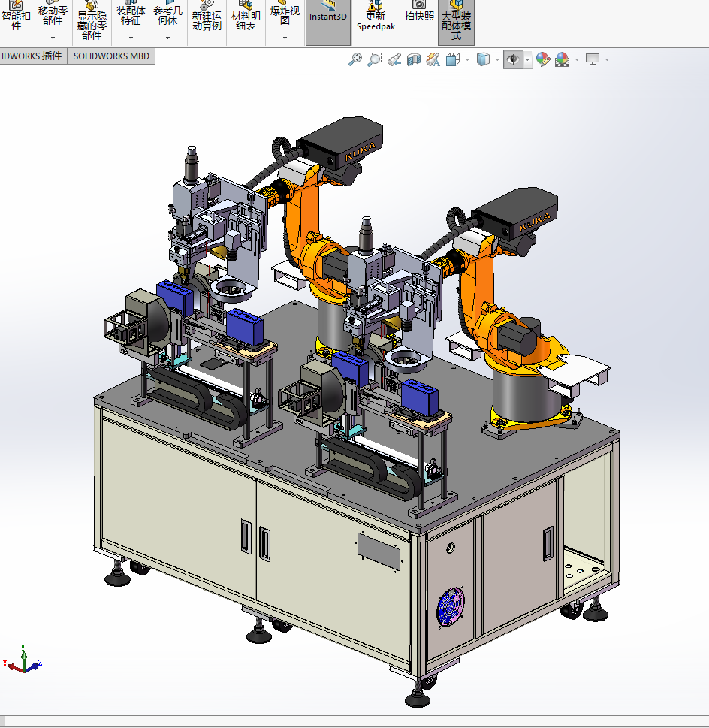This screenshot has height=728, width=709.
Task: Open the Edit Appearance color ball icon
Action: 543,59
